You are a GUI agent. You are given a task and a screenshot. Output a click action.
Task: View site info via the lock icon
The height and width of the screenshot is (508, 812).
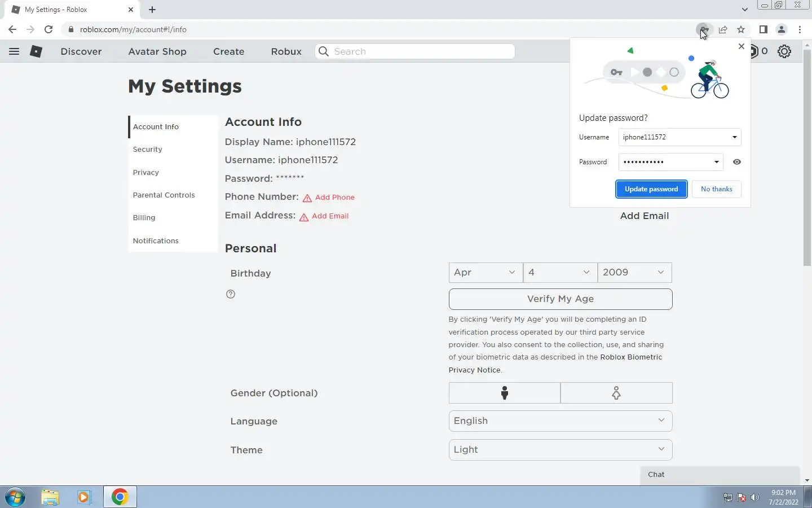(x=70, y=29)
